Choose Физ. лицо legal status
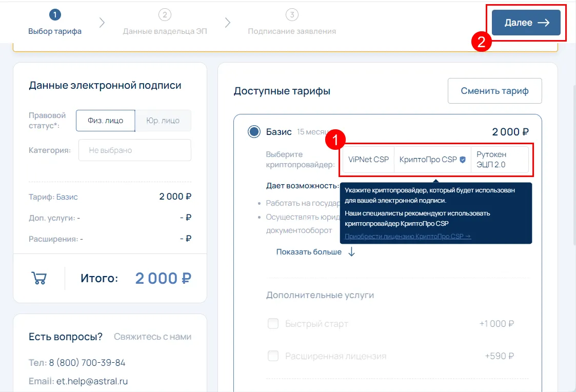This screenshot has height=392, width=576. pos(105,121)
